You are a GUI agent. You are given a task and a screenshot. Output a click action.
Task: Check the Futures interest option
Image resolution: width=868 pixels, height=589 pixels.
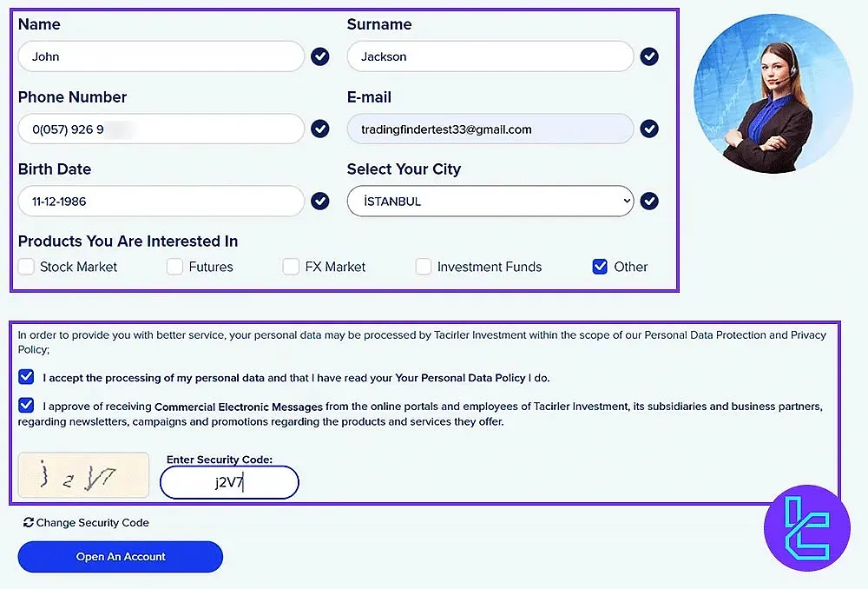point(174,267)
